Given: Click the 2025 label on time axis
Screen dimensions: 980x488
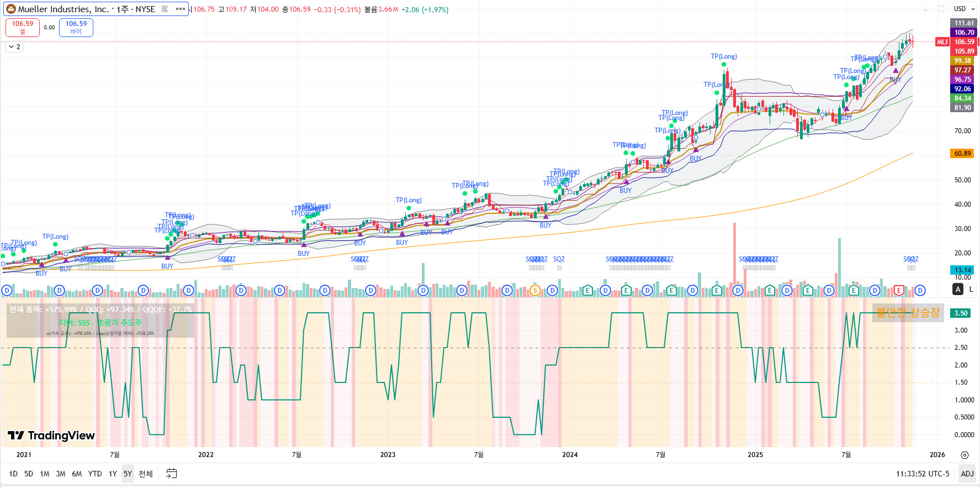Looking at the screenshot, I should 755,455.
